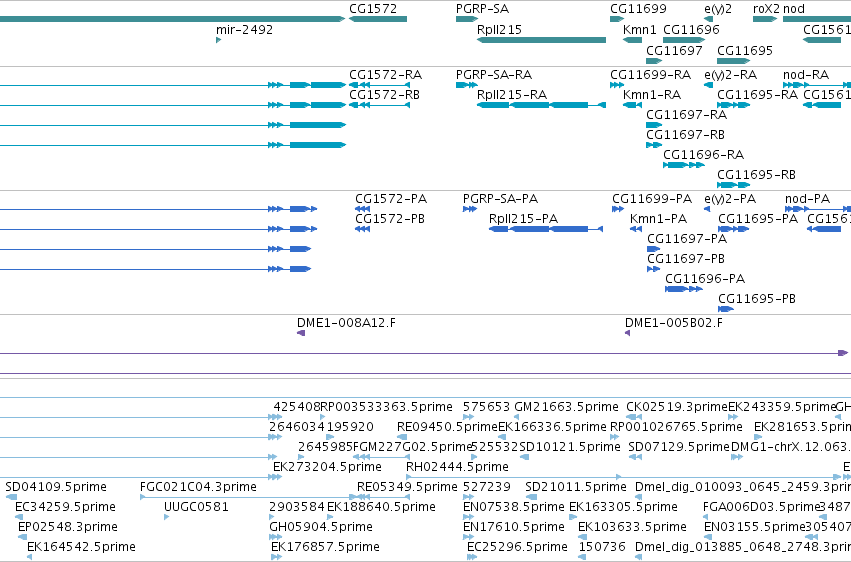The width and height of the screenshot is (851, 562).
Task: Click the CG11695 gene bar
Action: pos(733,61)
